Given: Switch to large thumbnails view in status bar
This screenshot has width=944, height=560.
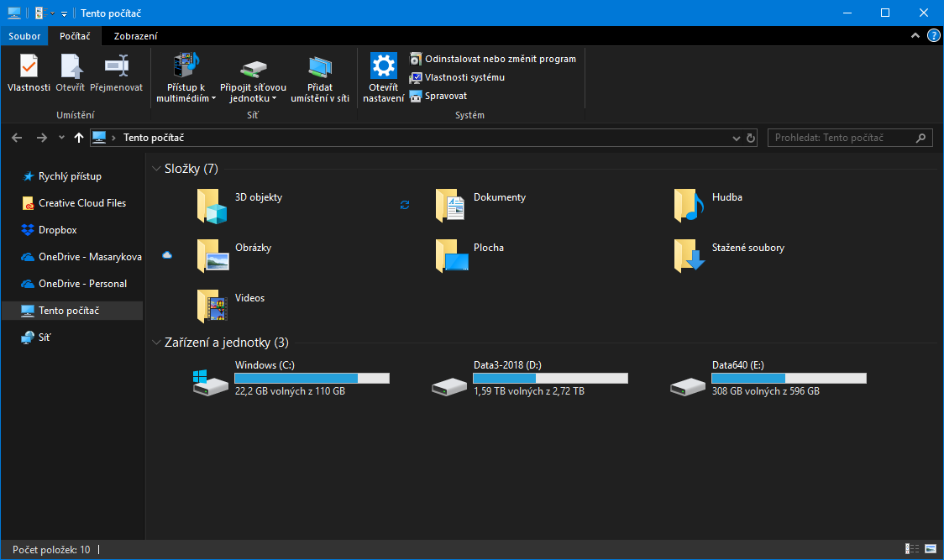Looking at the screenshot, I should coord(930,549).
